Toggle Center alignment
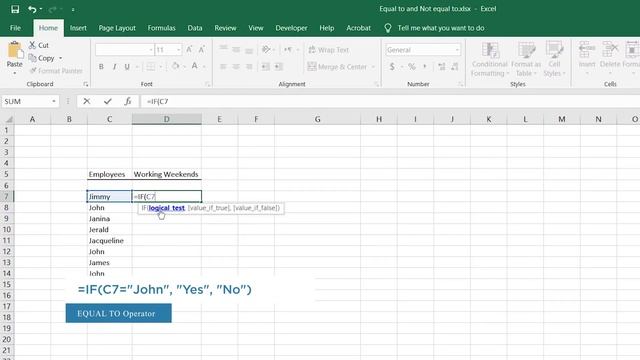 (236, 67)
